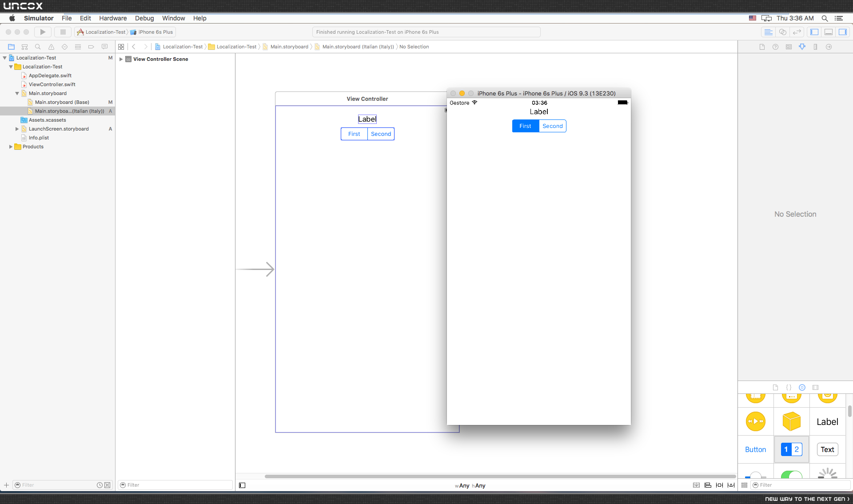Collapse the Localization-Test project root
Screen dimensions: 853x504
click(x=5, y=58)
